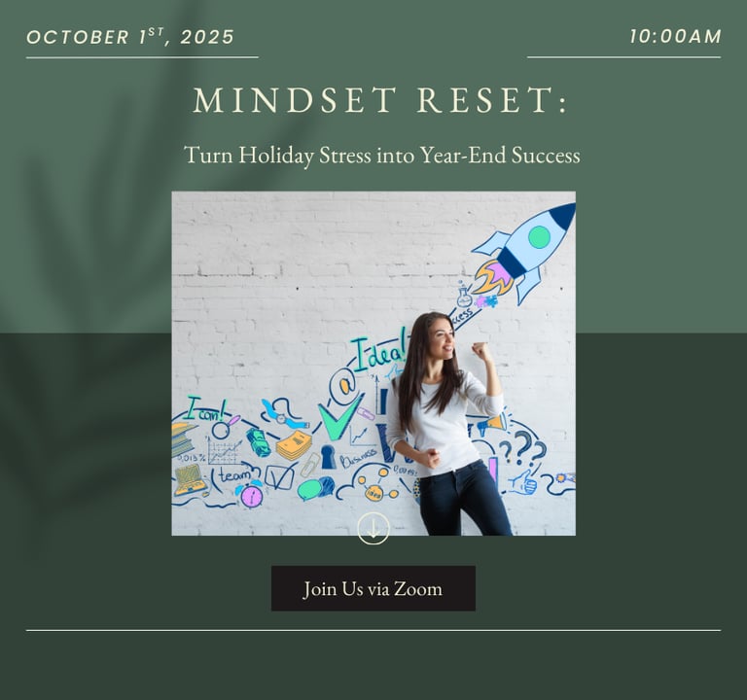Image resolution: width=747 pixels, height=700 pixels.
Task: Click the stack of papers doodle
Action: pyautogui.click(x=293, y=445)
